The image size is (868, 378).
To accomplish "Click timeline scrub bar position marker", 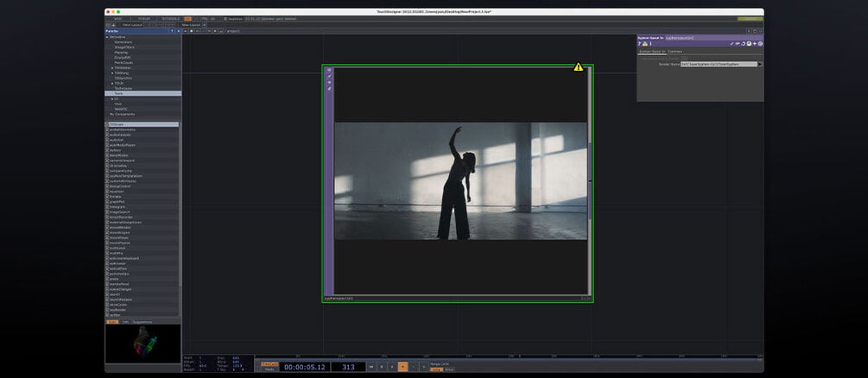I will click(x=520, y=356).
